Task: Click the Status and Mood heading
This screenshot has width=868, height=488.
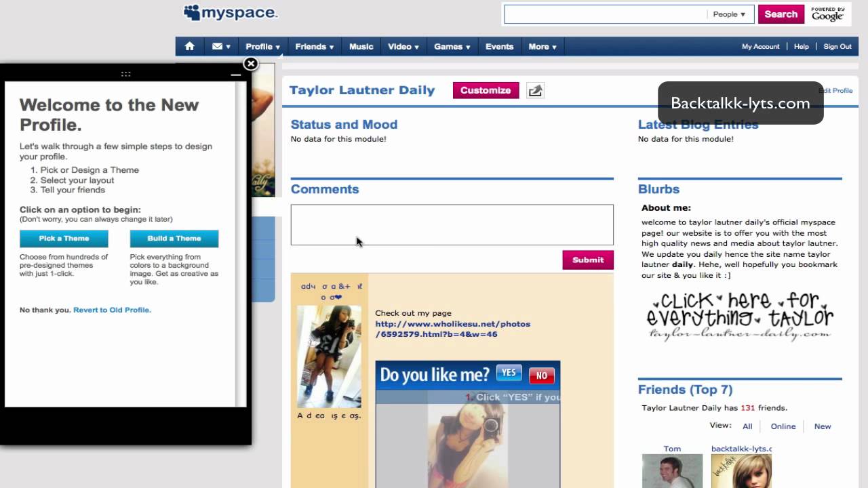Action: point(344,125)
